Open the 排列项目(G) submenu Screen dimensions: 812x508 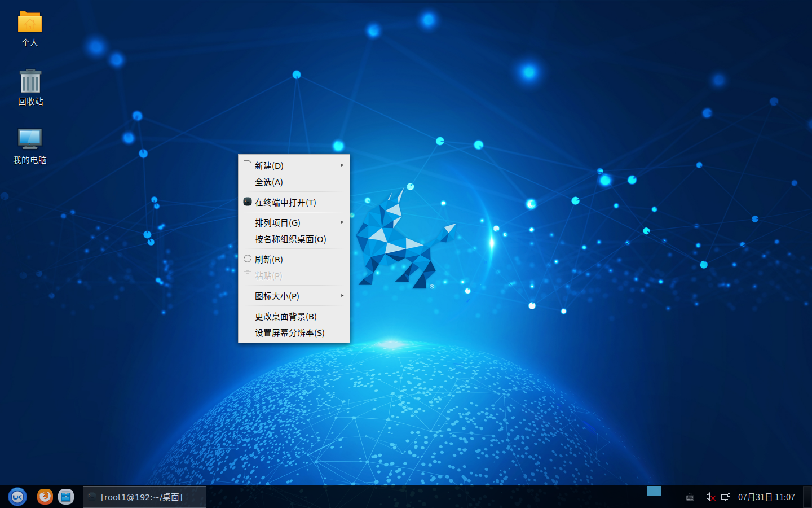[x=294, y=222]
